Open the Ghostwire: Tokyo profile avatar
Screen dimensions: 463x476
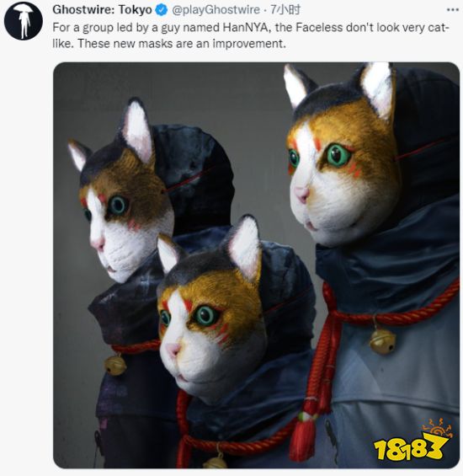pyautogui.click(x=24, y=21)
